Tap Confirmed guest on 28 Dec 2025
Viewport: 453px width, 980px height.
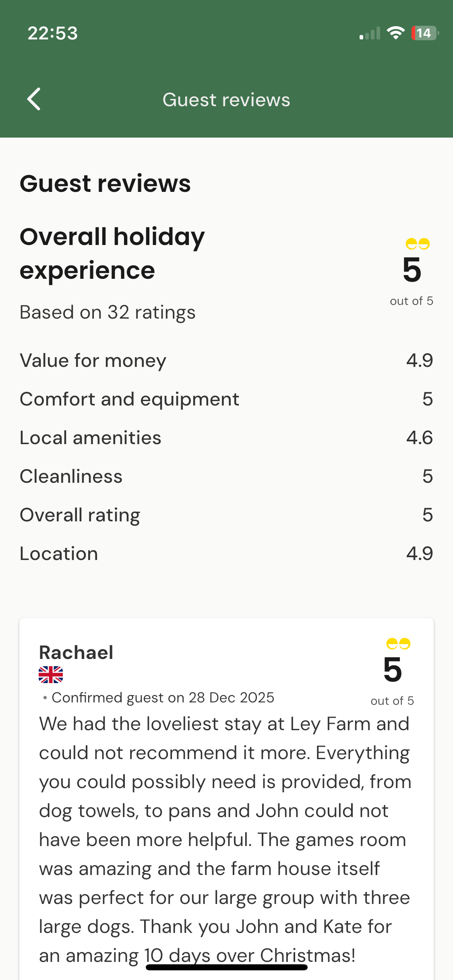click(163, 698)
